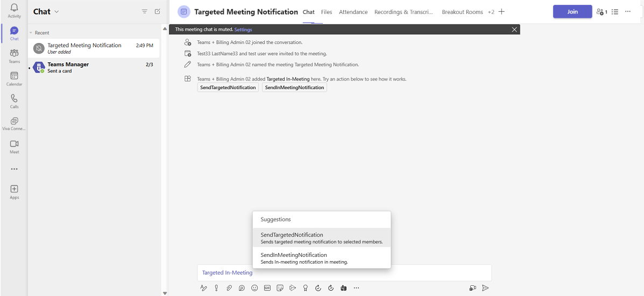The height and width of the screenshot is (296, 644).
Task: Open the sticker picker
Action: (x=280, y=288)
